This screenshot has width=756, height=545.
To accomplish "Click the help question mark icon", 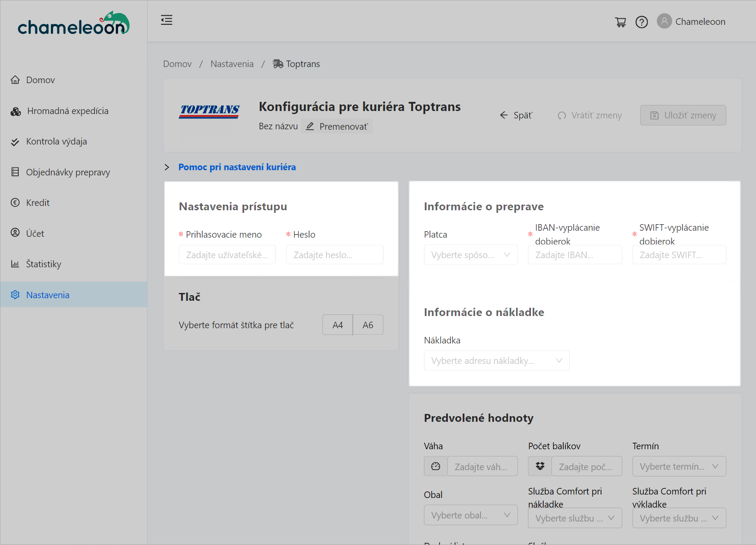I will click(642, 22).
